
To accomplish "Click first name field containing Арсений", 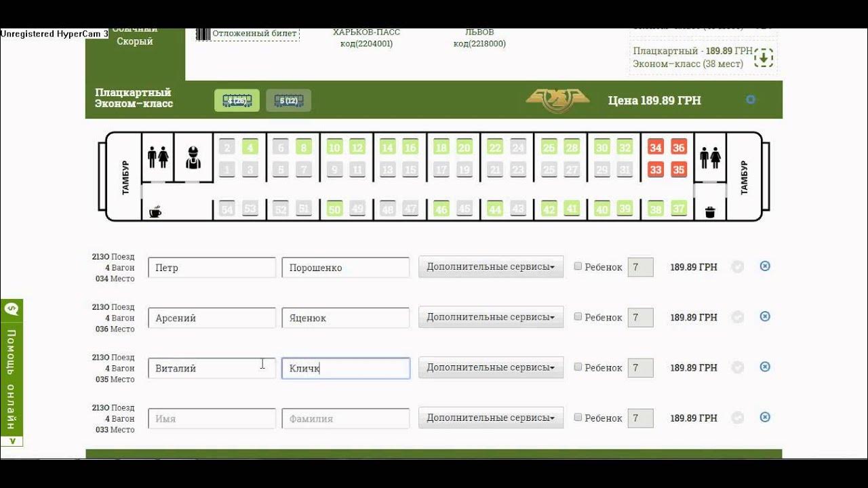I will pyautogui.click(x=212, y=317).
